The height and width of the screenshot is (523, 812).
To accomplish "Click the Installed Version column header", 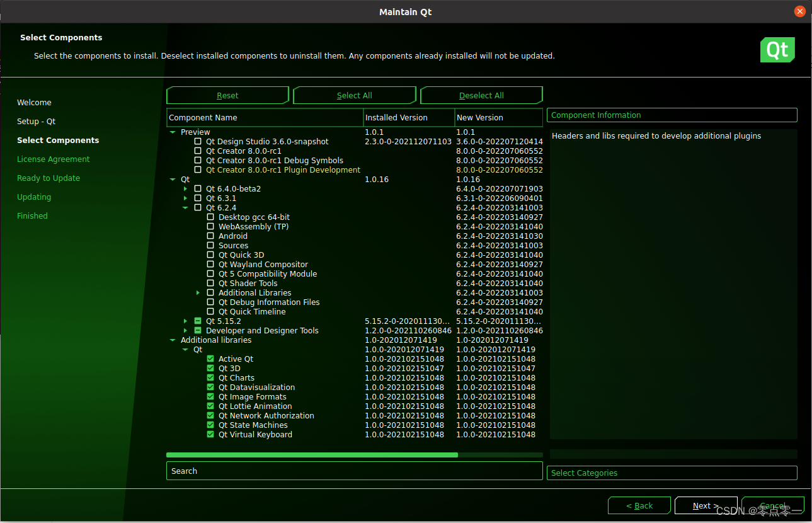I will click(x=409, y=118).
